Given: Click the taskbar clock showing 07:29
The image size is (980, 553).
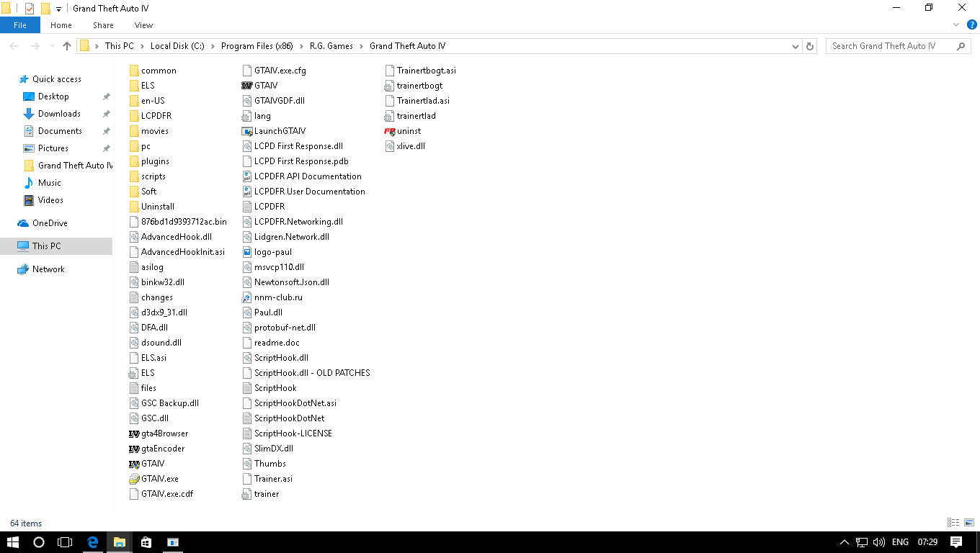Looking at the screenshot, I should point(927,542).
